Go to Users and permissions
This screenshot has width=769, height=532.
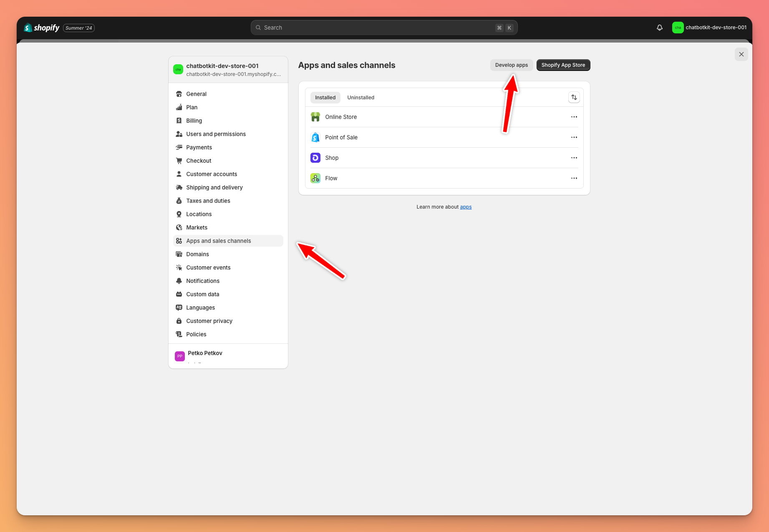[x=228, y=134]
